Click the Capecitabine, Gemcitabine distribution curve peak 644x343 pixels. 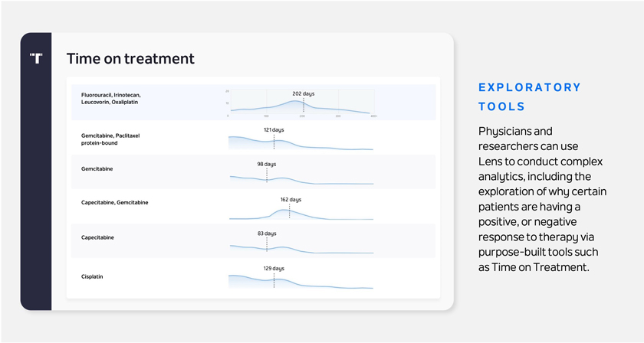pos(284,211)
